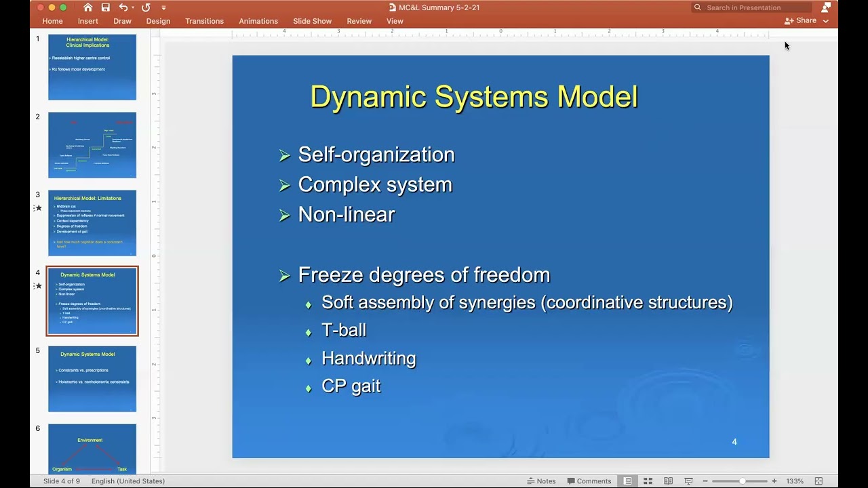868x488 pixels.
Task: Select slide 4 Dynamic Systems Model thumbnail
Action: point(92,301)
